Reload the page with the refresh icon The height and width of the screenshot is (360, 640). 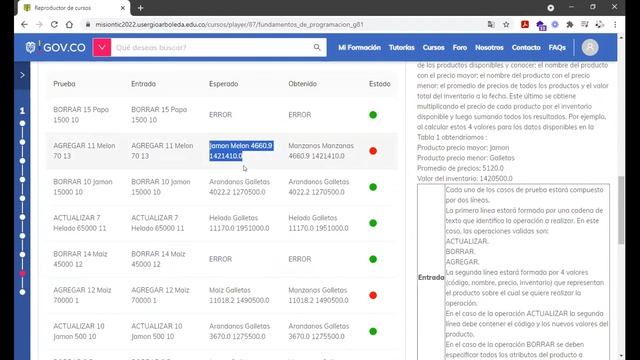pyautogui.click(x=54, y=24)
